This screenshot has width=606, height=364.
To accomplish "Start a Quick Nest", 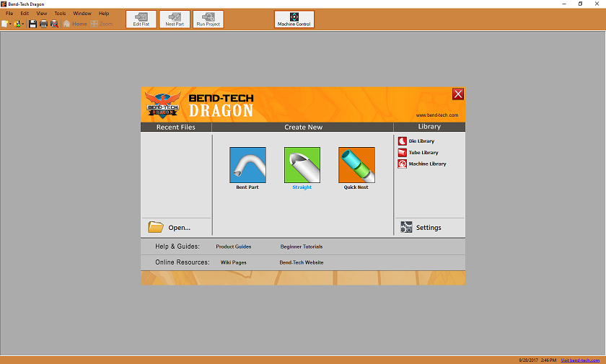I will (356, 165).
